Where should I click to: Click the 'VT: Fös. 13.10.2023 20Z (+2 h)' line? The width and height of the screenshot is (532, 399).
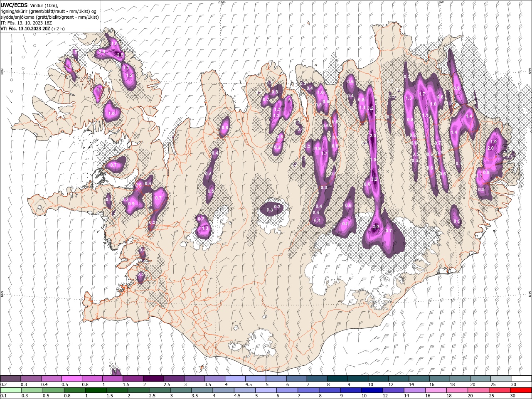[33, 29]
